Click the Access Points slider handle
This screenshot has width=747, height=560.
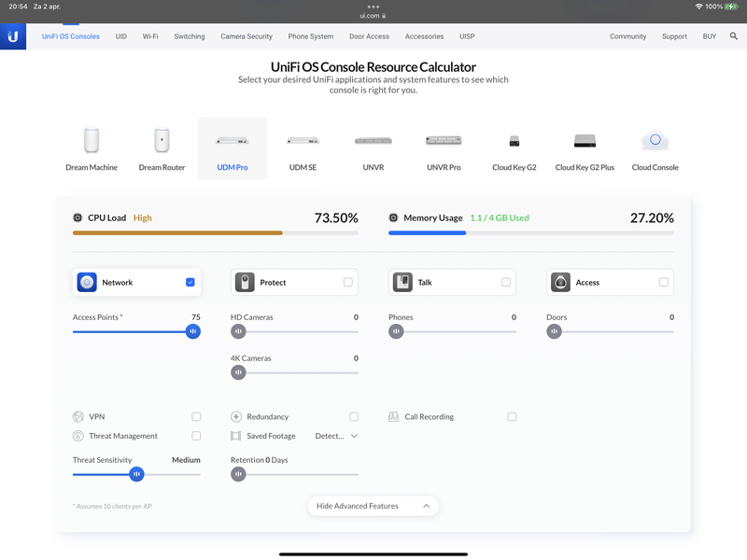[193, 331]
